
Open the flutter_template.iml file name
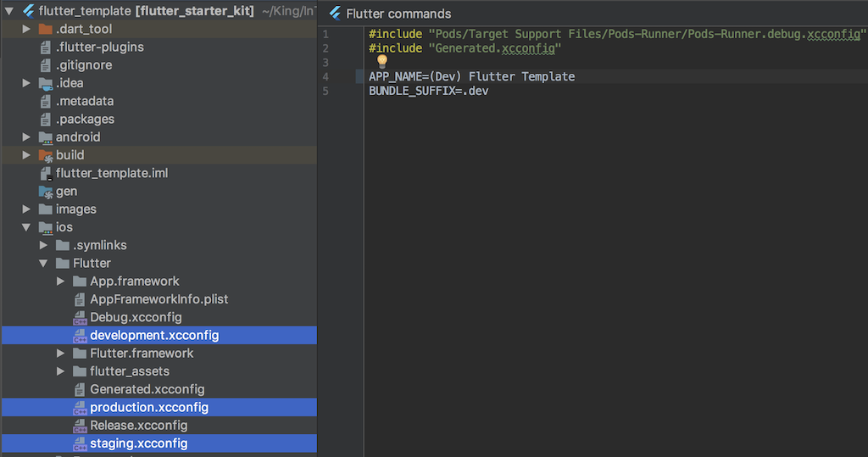point(112,173)
